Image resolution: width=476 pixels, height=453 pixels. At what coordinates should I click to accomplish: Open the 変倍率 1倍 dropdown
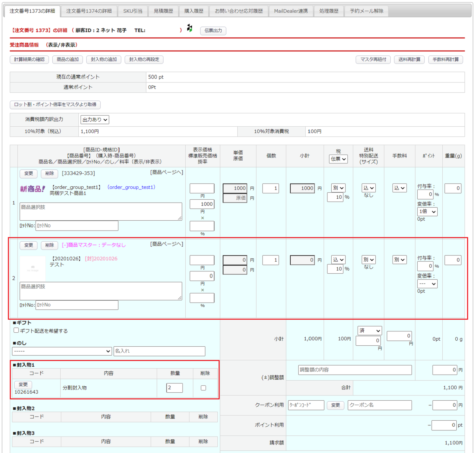click(x=427, y=212)
